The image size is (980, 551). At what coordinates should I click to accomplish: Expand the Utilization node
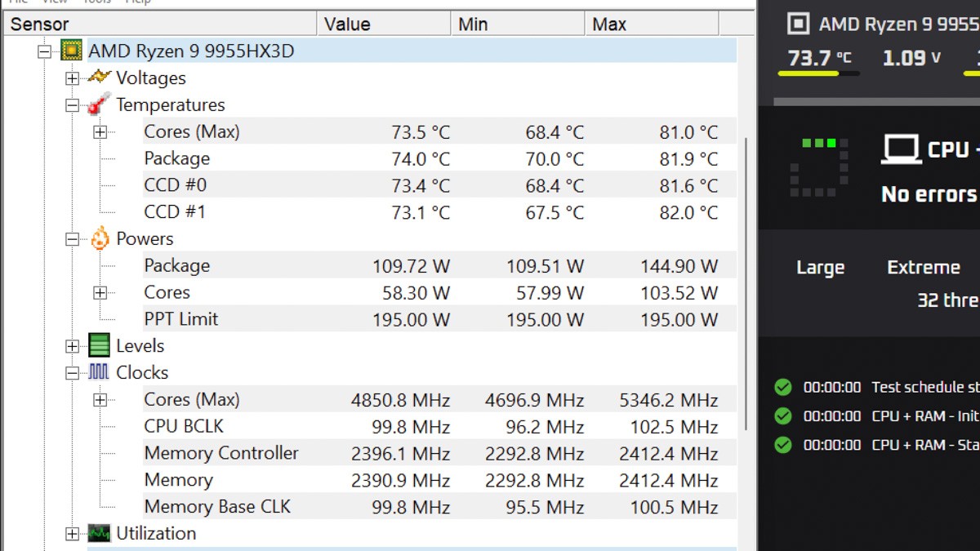point(72,534)
